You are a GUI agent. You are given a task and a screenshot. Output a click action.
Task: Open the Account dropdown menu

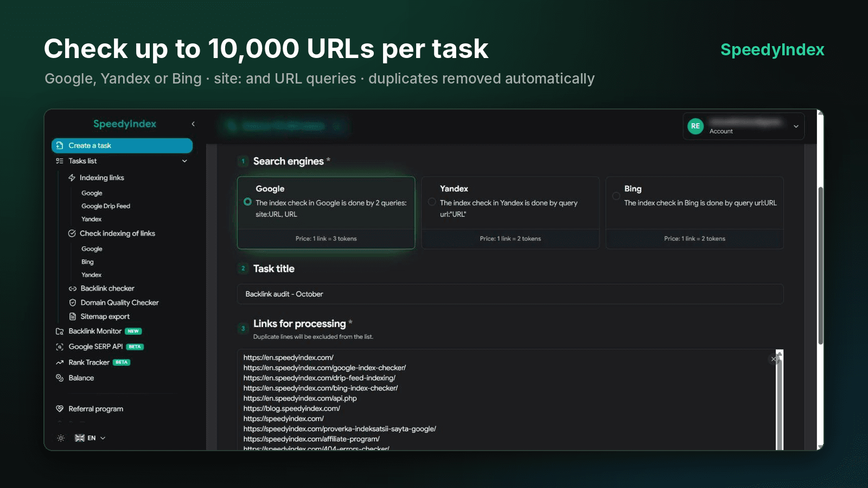743,126
